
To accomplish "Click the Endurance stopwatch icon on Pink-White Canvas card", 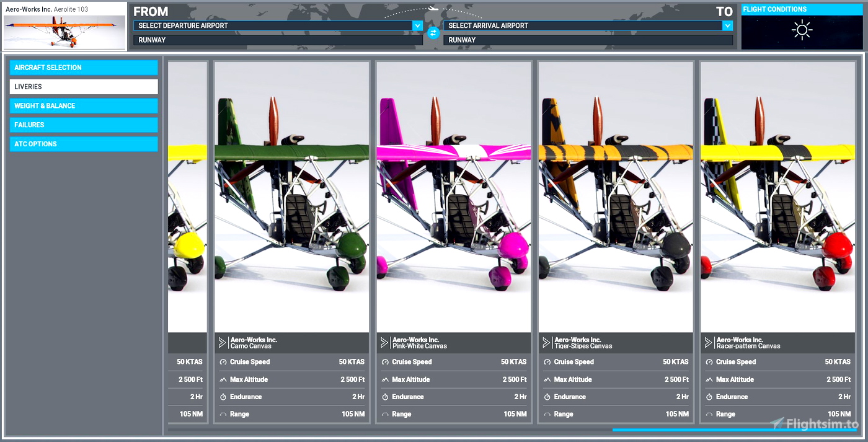I will (384, 397).
